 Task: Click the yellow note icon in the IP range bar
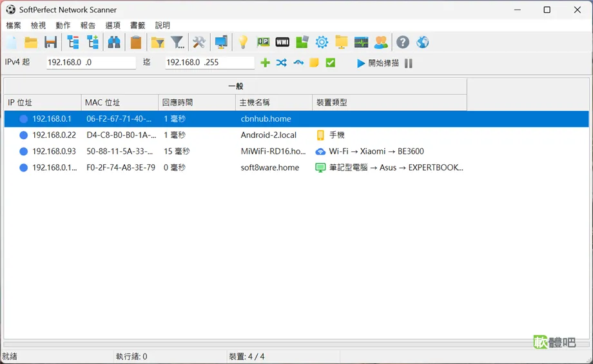pos(314,62)
